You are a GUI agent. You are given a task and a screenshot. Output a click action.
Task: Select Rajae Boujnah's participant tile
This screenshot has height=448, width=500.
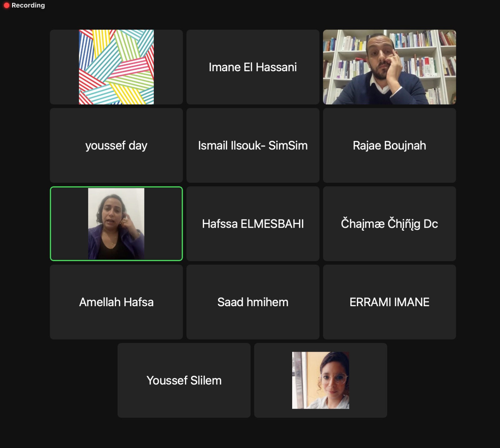point(389,145)
